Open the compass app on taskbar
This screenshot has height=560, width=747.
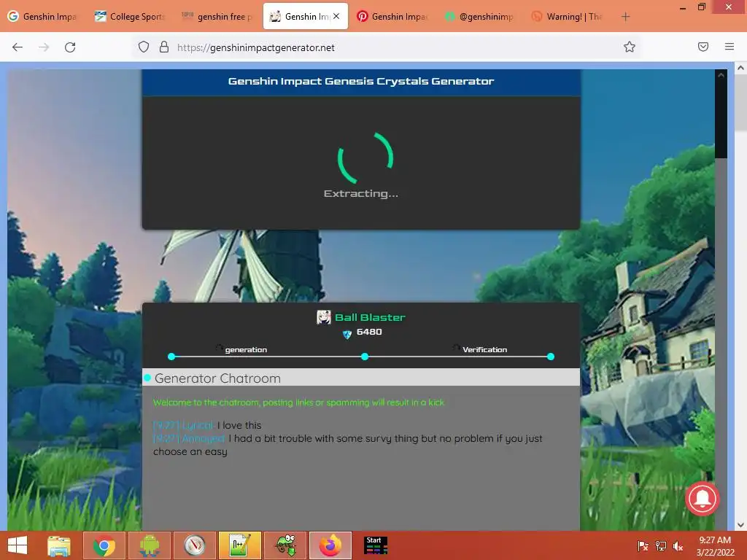click(x=194, y=545)
